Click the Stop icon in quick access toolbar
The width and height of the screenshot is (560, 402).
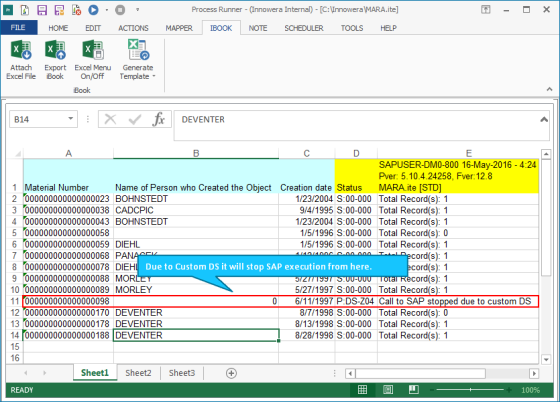pos(120,10)
